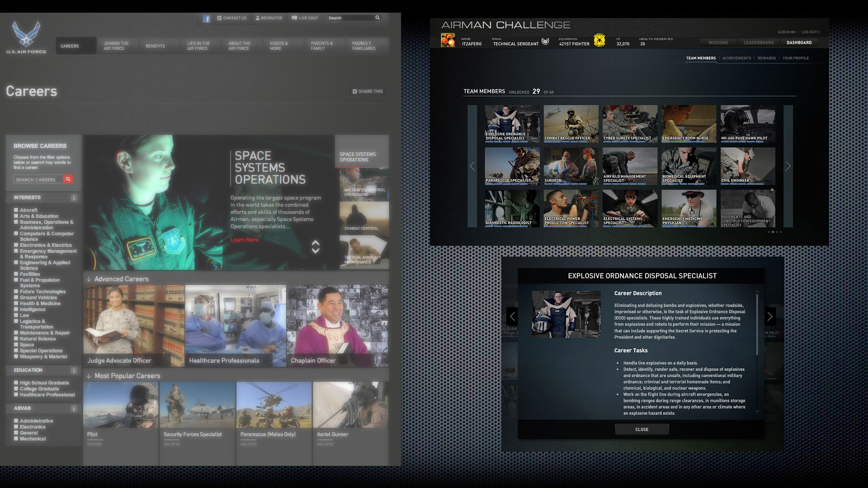Check the Aircraft interest checkbox
This screenshot has height=488, width=868.
16,210
